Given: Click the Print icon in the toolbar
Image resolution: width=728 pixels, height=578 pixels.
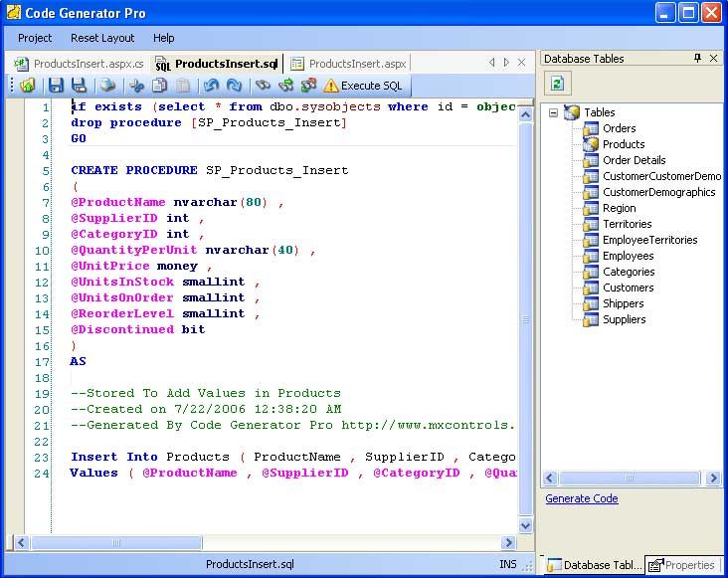Looking at the screenshot, I should pyautogui.click(x=108, y=86).
